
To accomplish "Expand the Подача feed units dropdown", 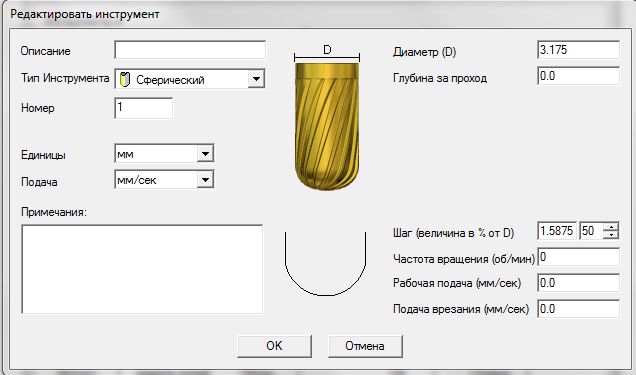I will coord(205,180).
